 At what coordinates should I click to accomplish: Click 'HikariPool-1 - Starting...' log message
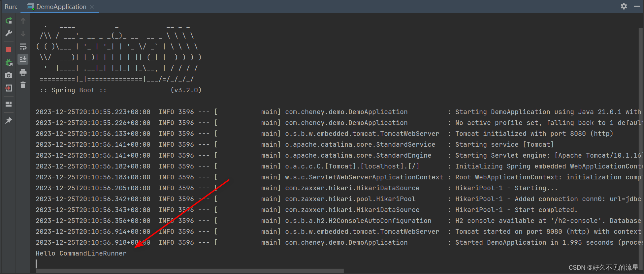coord(506,188)
